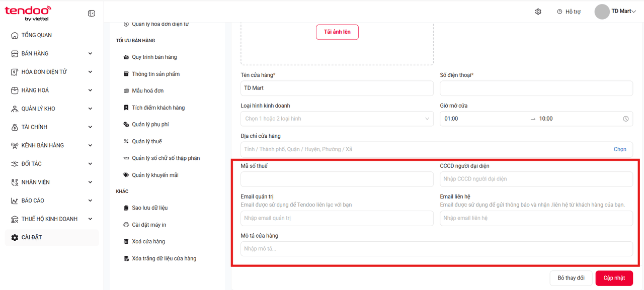644x290 pixels.
Task: Open Quản lý khuyến mãi settings
Action: pos(155,175)
